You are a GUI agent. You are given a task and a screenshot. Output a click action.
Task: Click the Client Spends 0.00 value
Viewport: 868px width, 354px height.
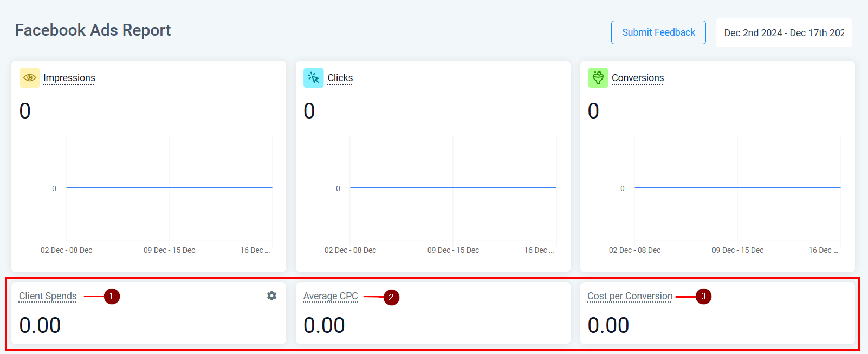(x=40, y=325)
